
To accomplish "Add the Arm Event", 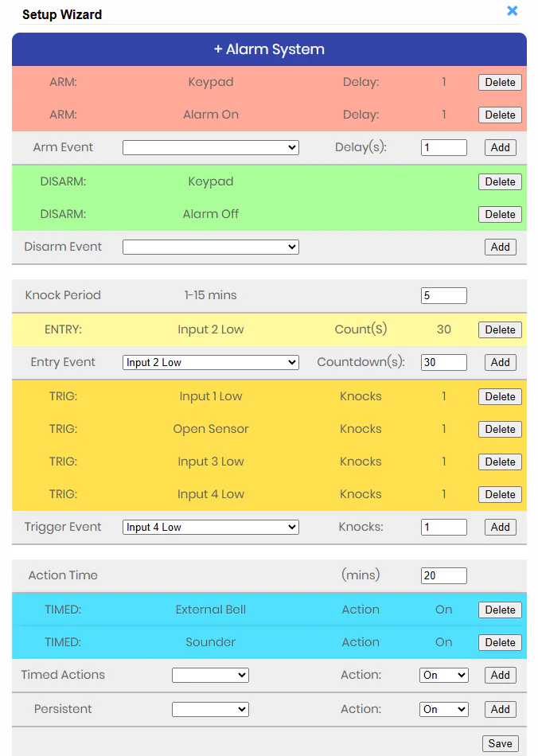I will point(500,148).
